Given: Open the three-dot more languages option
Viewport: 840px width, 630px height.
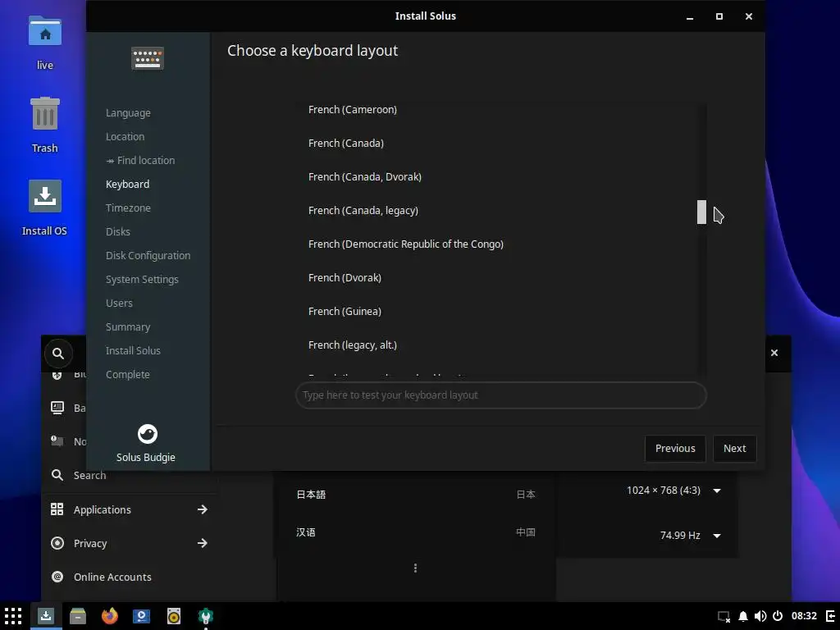Looking at the screenshot, I should (415, 568).
